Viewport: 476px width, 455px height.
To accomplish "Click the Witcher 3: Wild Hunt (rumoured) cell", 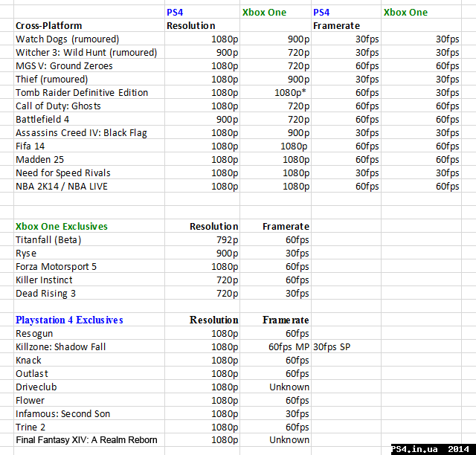I will (86, 52).
